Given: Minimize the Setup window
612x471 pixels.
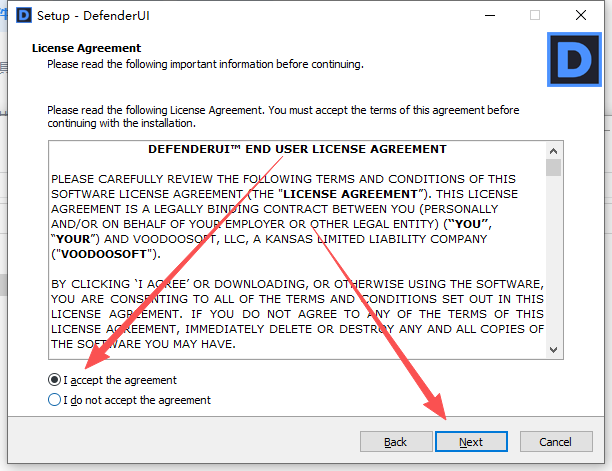Looking at the screenshot, I should (490, 16).
